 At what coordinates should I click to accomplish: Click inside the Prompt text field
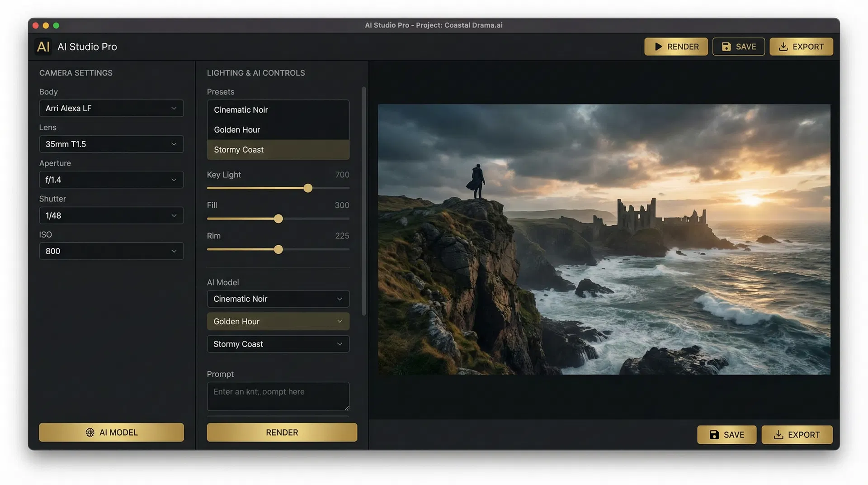[278, 396]
